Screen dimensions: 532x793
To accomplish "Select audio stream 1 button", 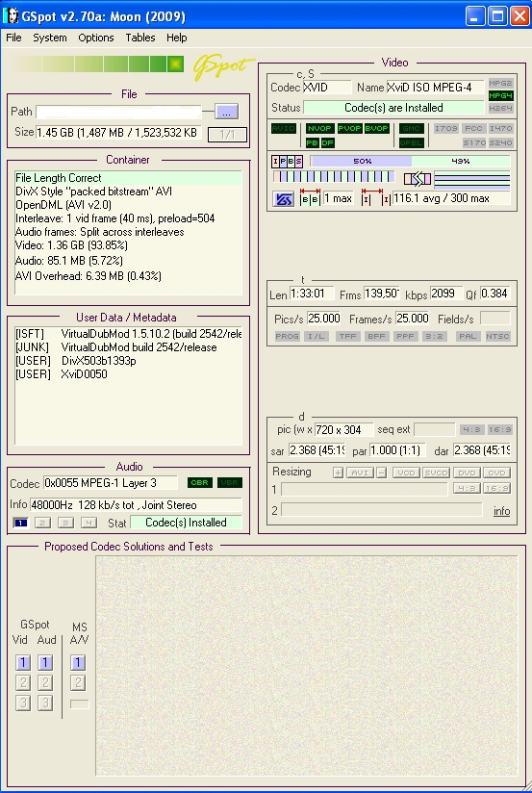I will [20, 523].
